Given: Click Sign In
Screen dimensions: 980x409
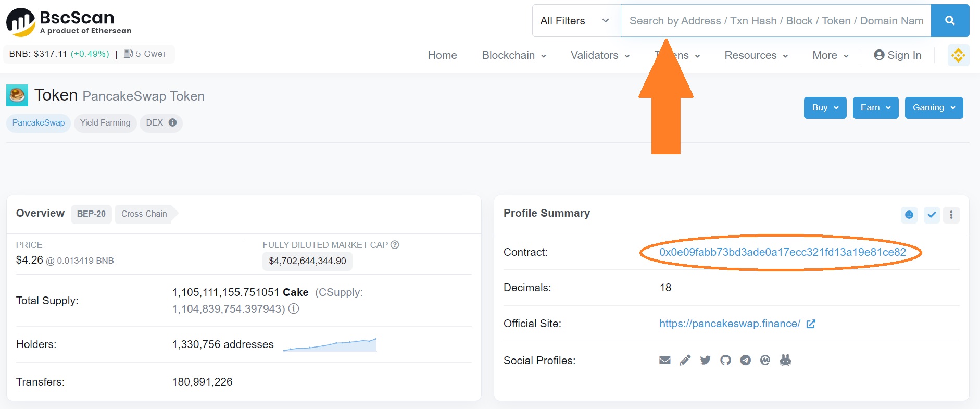Looking at the screenshot, I should click(x=898, y=55).
